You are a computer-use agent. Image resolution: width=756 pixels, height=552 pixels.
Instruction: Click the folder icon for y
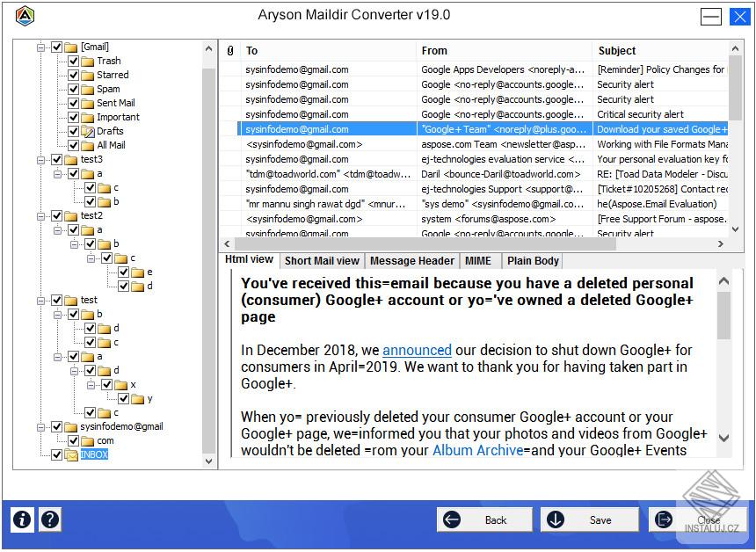click(138, 399)
